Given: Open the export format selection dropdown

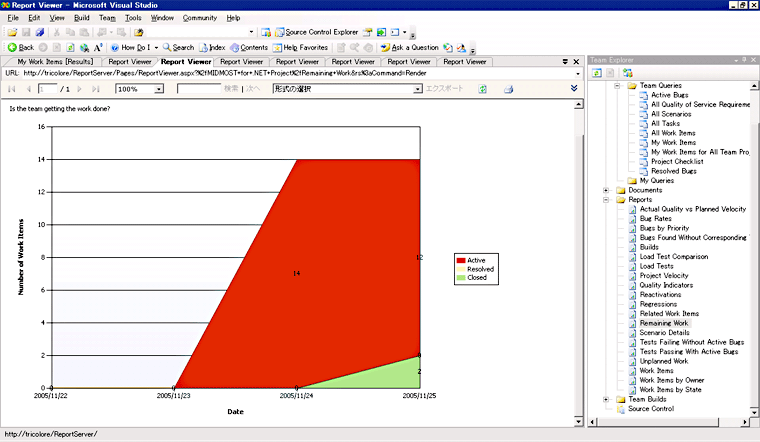Looking at the screenshot, I should pyautogui.click(x=417, y=89).
